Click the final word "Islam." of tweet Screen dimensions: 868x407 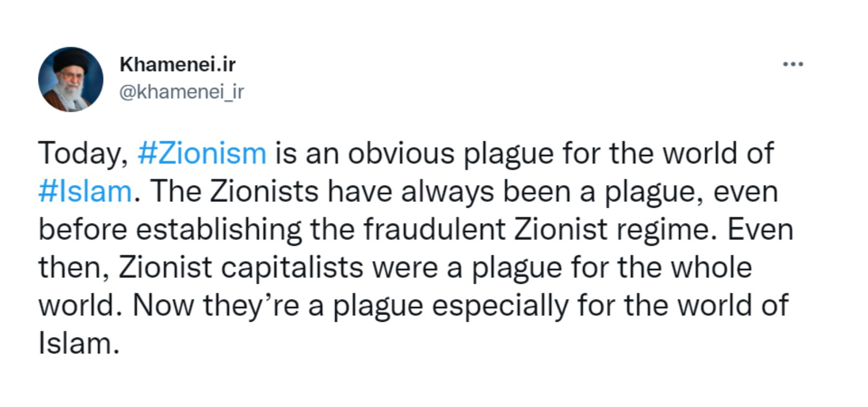(79, 343)
